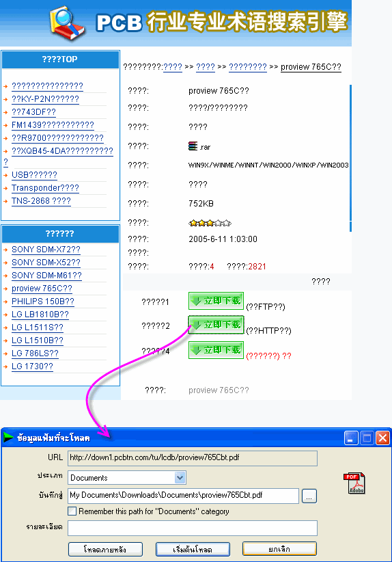The image size is (392, 562).
Task: Enable Remember this path for Documents checkbox
Action: tap(72, 511)
